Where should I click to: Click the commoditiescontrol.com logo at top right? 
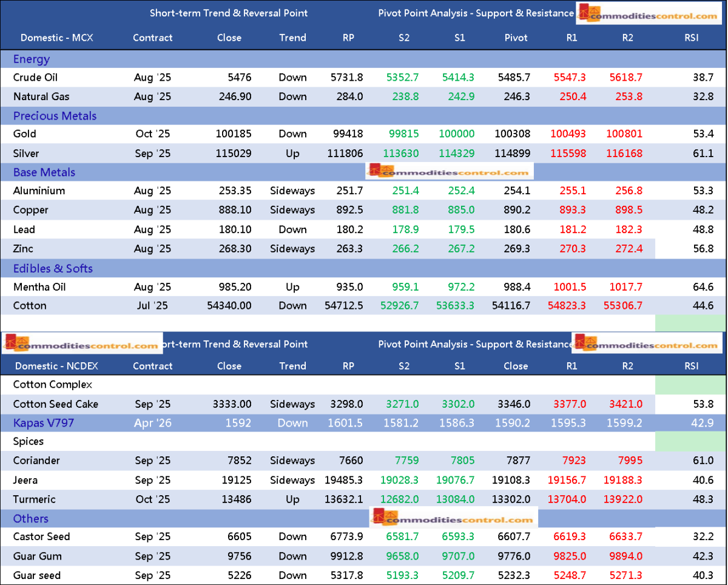click(649, 13)
